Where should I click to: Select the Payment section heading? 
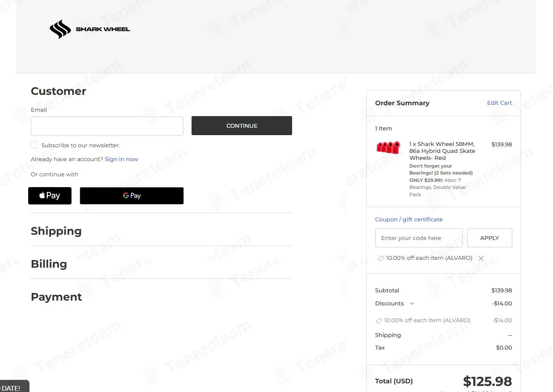pos(56,297)
